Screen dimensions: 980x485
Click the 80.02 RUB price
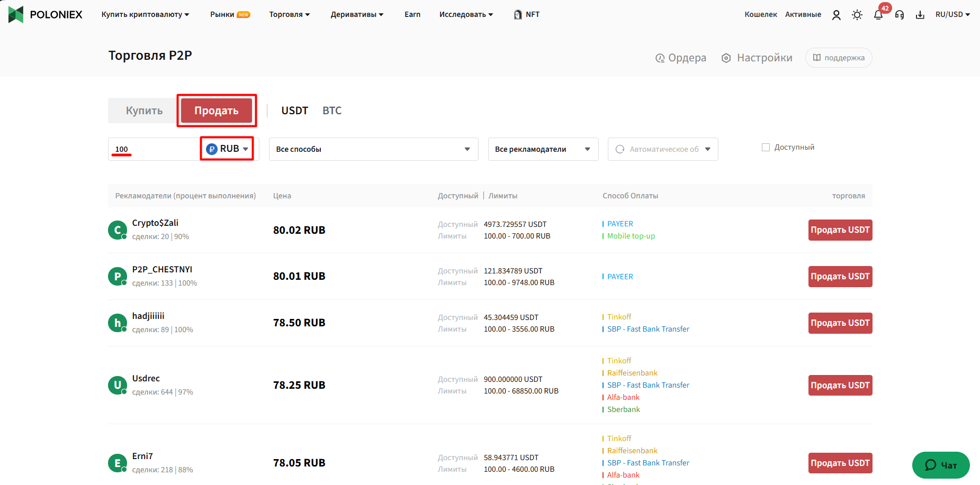[299, 230]
